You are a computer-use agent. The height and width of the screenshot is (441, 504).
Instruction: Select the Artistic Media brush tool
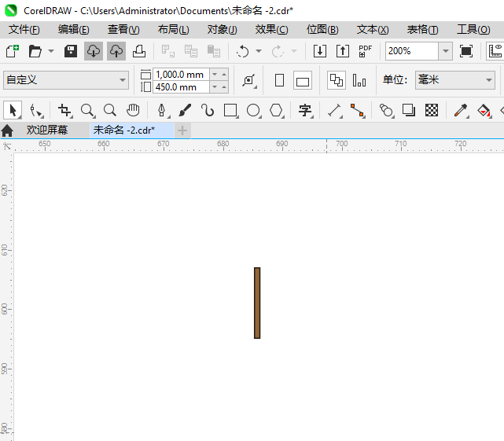185,111
